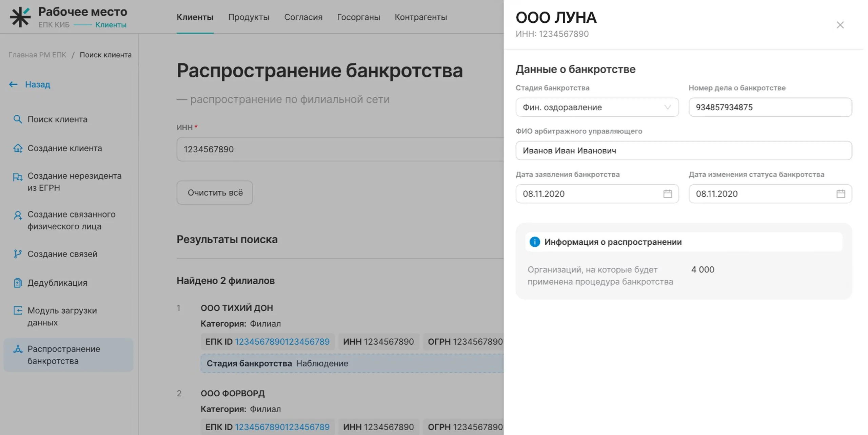This screenshot has height=435, width=868.
Task: Click the branch icon beside Создание связей
Action: coord(18,254)
